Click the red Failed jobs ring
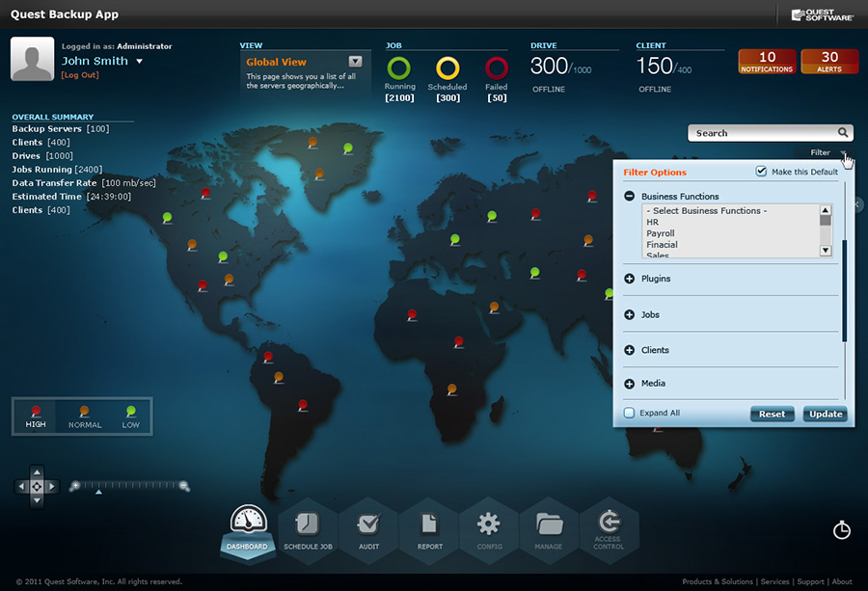 click(x=497, y=68)
